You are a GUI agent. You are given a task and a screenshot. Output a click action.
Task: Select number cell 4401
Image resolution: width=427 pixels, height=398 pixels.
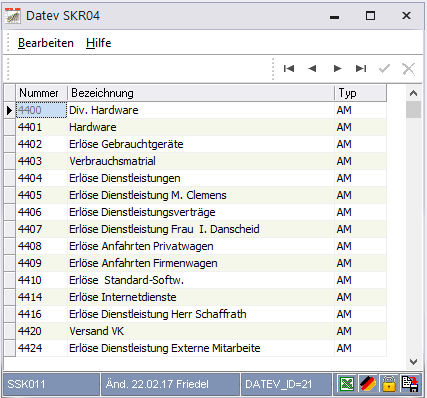pyautogui.click(x=41, y=127)
